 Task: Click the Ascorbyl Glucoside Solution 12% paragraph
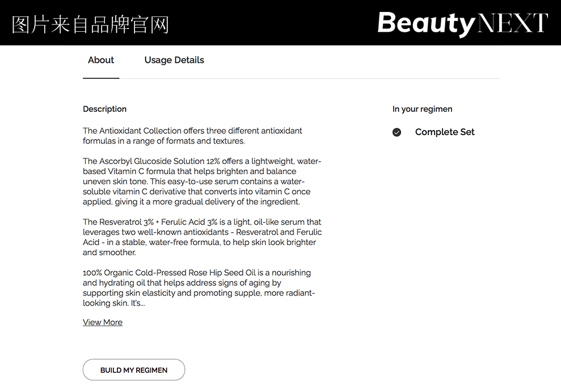(202, 182)
